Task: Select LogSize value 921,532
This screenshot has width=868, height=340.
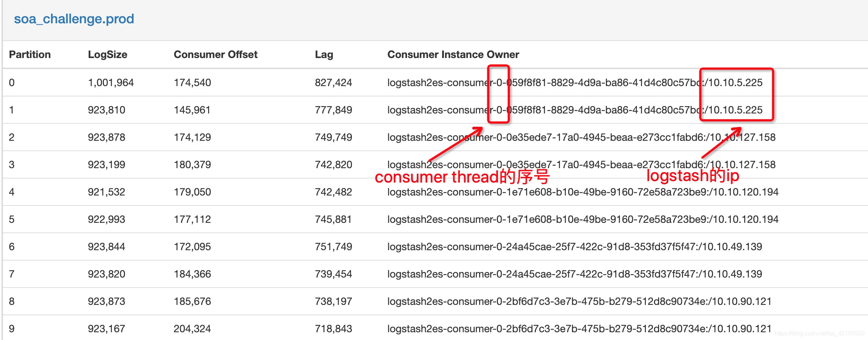Action: click(106, 192)
